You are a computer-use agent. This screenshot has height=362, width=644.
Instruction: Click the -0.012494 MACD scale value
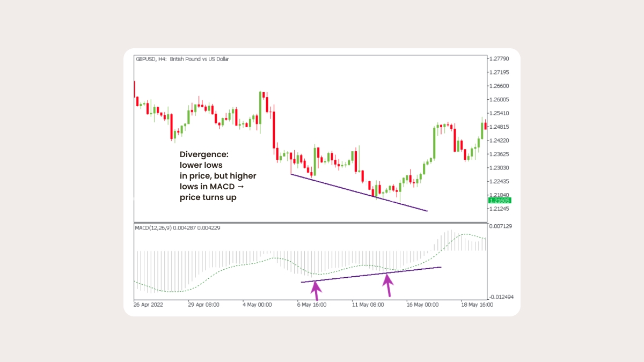click(501, 297)
